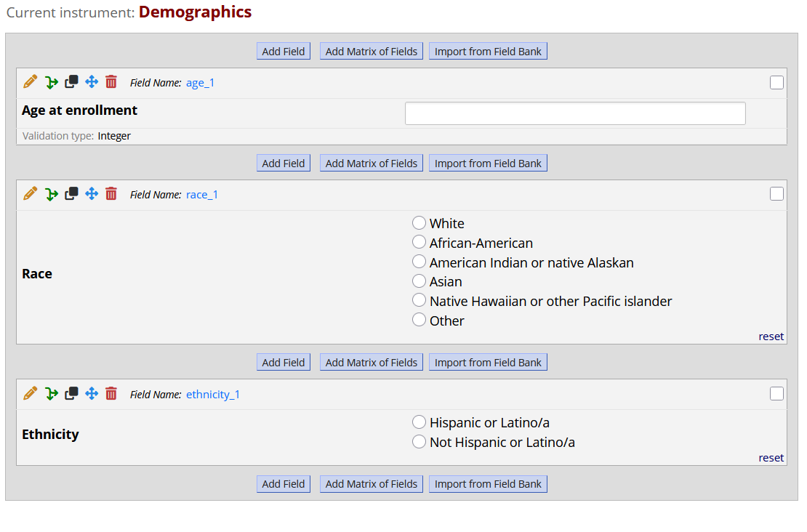Delete the race_1 field with the trash icon
Viewport: 807px width, 532px height.
coord(111,194)
